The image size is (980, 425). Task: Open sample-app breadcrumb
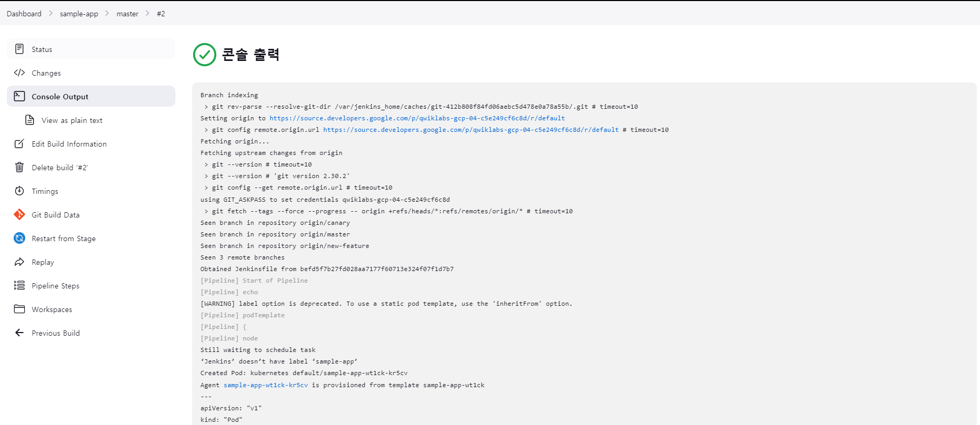pos(79,14)
